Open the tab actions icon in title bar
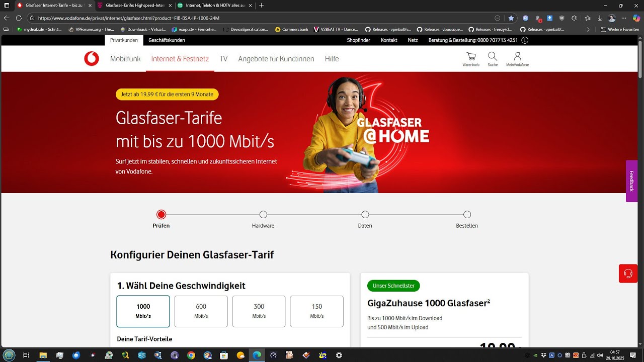The image size is (644, 362). pyautogui.click(x=7, y=5)
